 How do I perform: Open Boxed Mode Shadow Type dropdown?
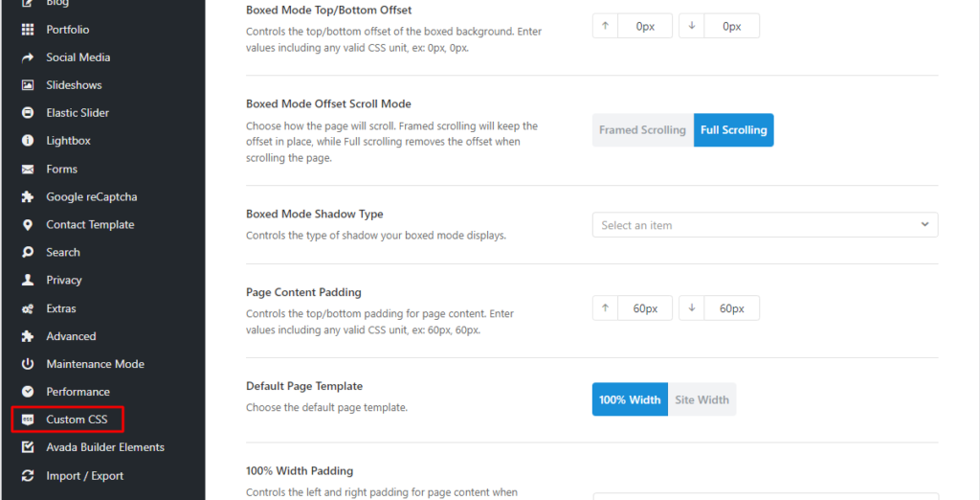click(765, 225)
